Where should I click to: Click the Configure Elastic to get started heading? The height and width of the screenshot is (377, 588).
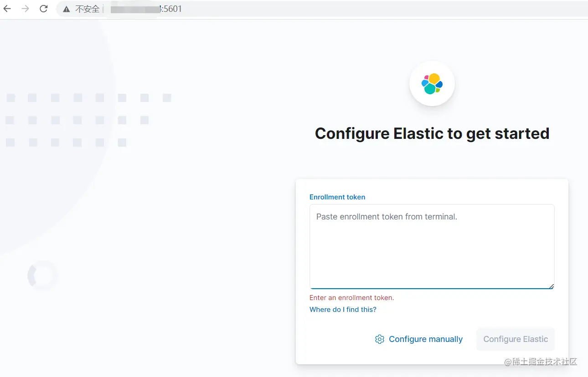point(432,133)
